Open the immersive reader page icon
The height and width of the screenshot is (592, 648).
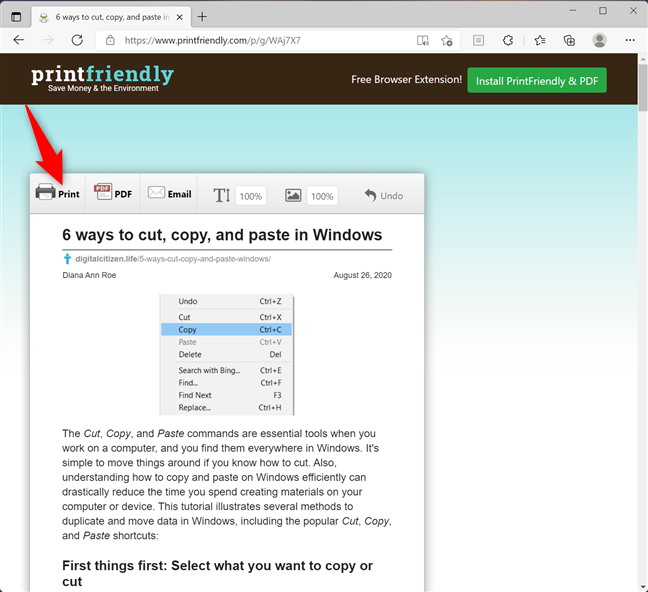point(479,40)
